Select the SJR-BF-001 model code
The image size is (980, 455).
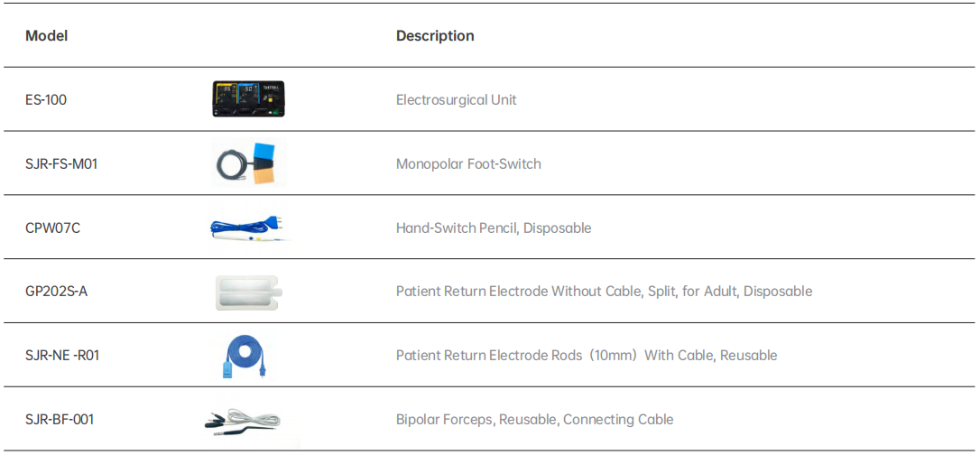tap(60, 420)
